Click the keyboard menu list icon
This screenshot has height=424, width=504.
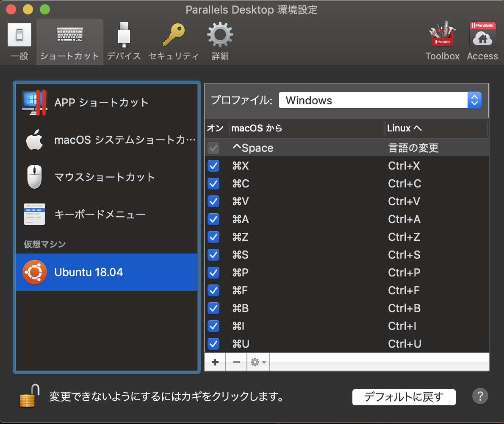[34, 214]
